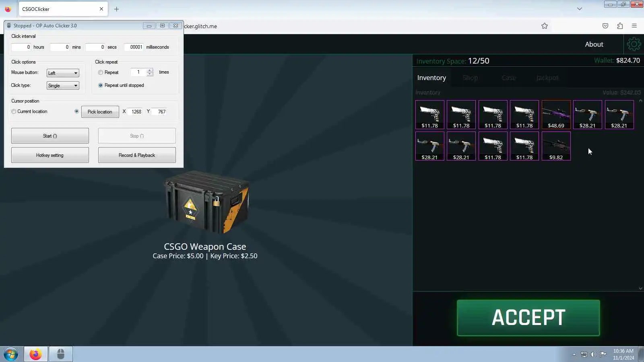This screenshot has width=644, height=362.
Task: Click the Pick location button
Action: [x=100, y=112]
